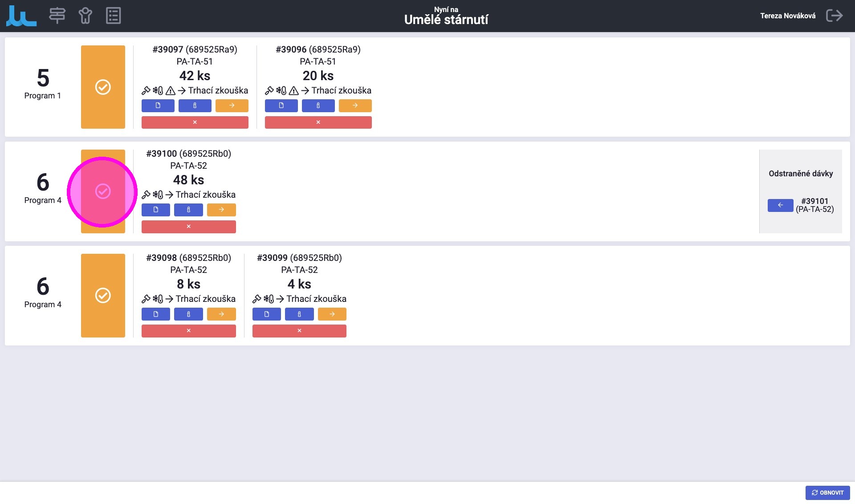Remove batch #39098 with red X button
The height and width of the screenshot is (504, 855).
[188, 331]
